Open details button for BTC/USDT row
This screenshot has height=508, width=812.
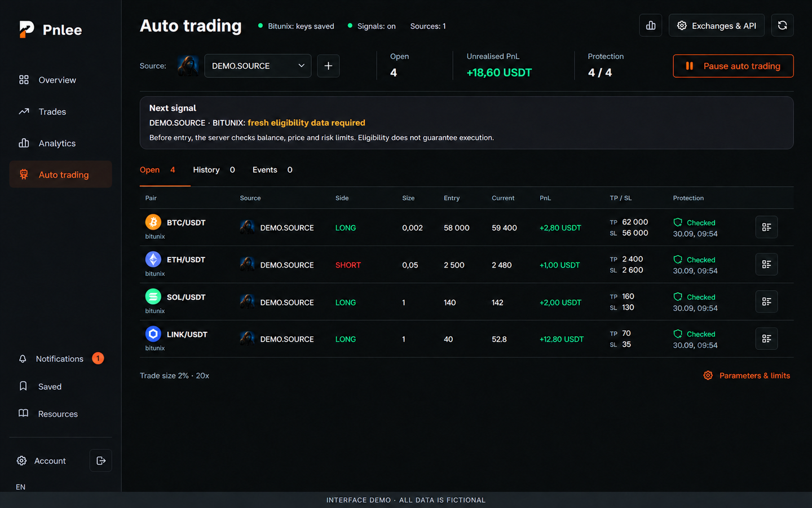coord(766,227)
